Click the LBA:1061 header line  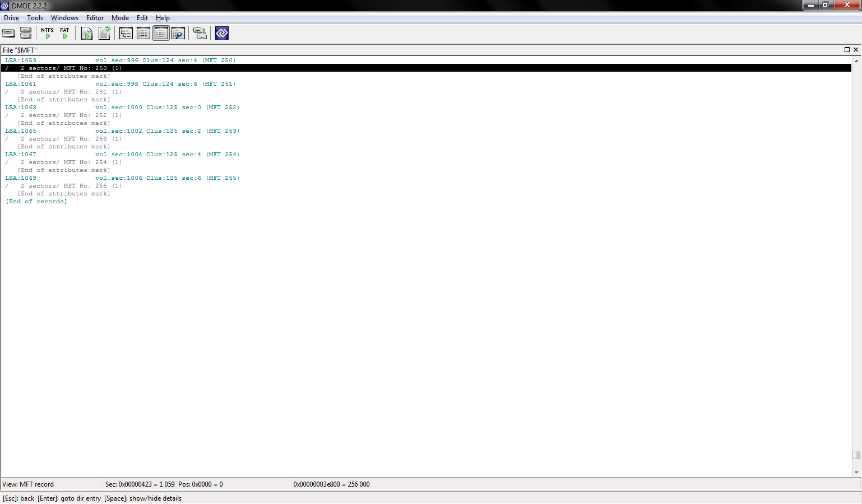(121, 84)
